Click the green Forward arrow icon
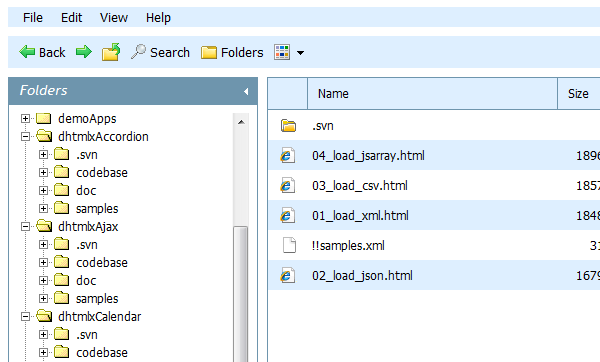This screenshot has height=362, width=600. click(x=84, y=52)
